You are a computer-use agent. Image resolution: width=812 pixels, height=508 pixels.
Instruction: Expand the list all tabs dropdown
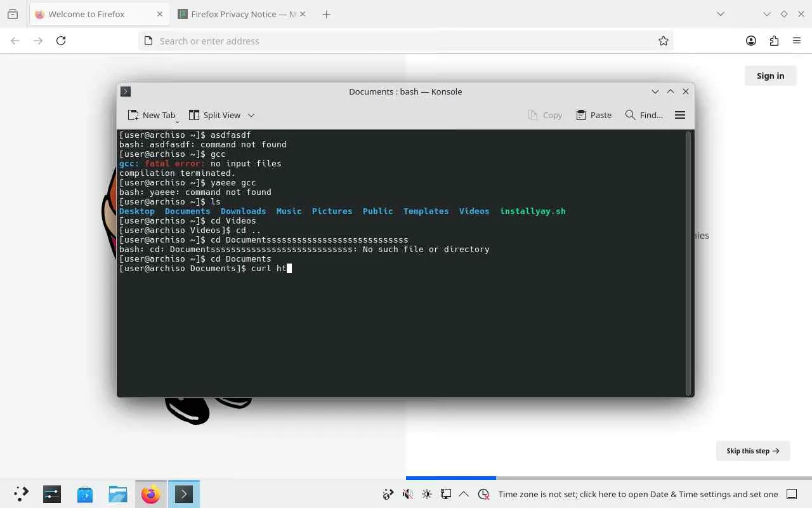click(x=721, y=14)
